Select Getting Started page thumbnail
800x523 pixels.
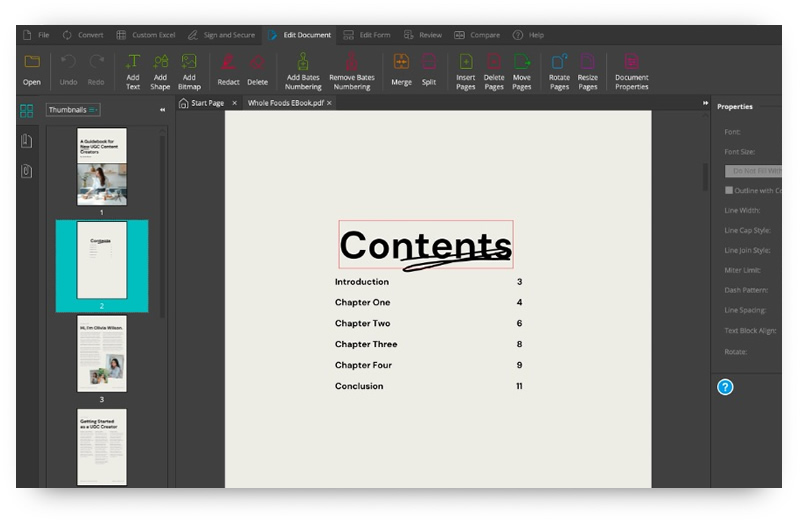coord(102,447)
